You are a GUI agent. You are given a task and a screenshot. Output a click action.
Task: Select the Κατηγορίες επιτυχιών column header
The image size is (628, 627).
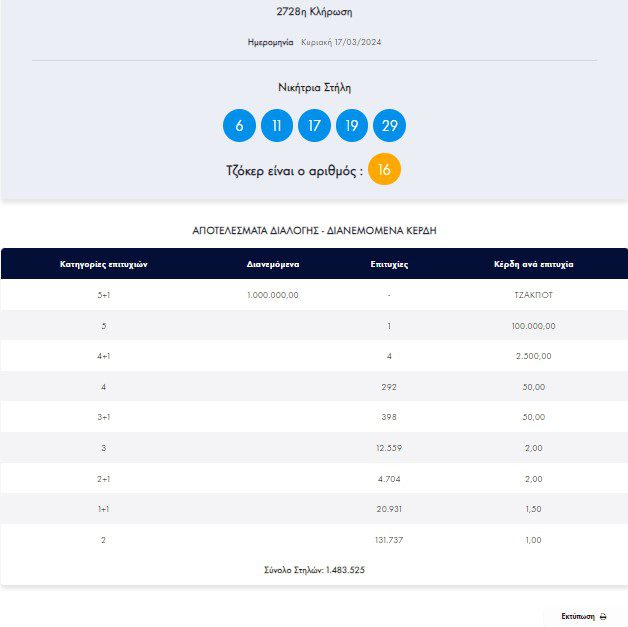coord(104,264)
